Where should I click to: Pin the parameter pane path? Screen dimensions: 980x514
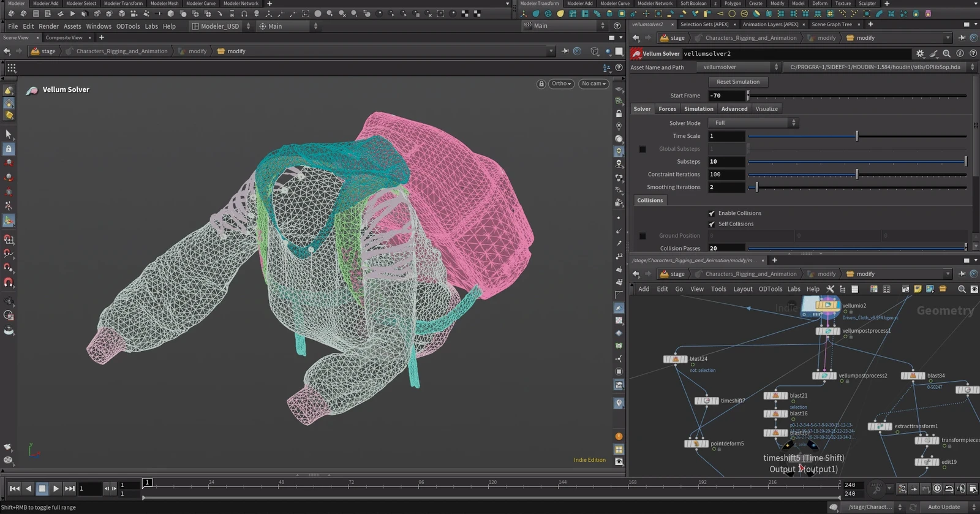tap(962, 38)
